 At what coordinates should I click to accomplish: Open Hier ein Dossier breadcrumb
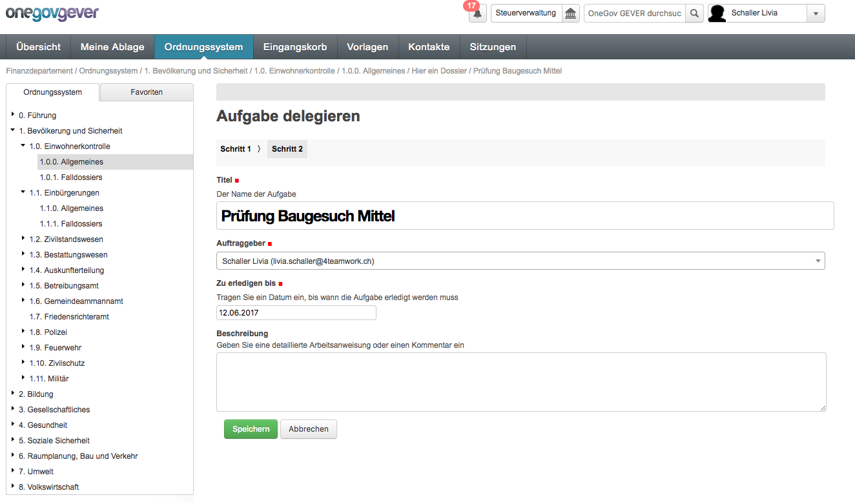439,71
